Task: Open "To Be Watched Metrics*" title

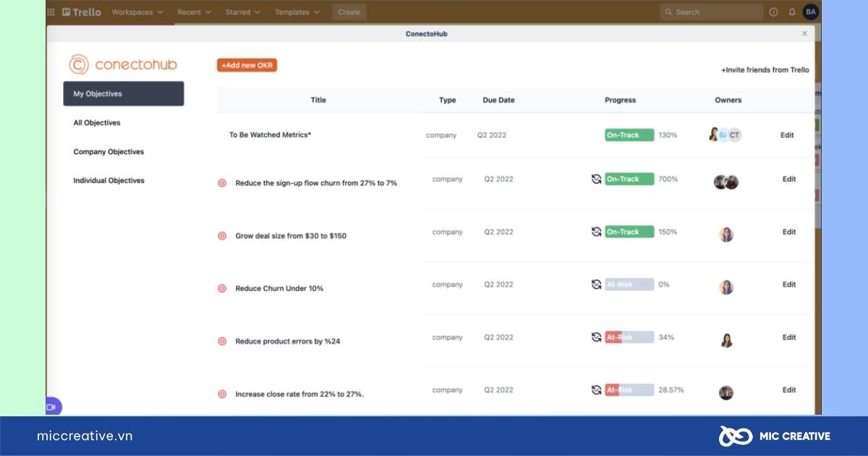Action: pos(270,135)
